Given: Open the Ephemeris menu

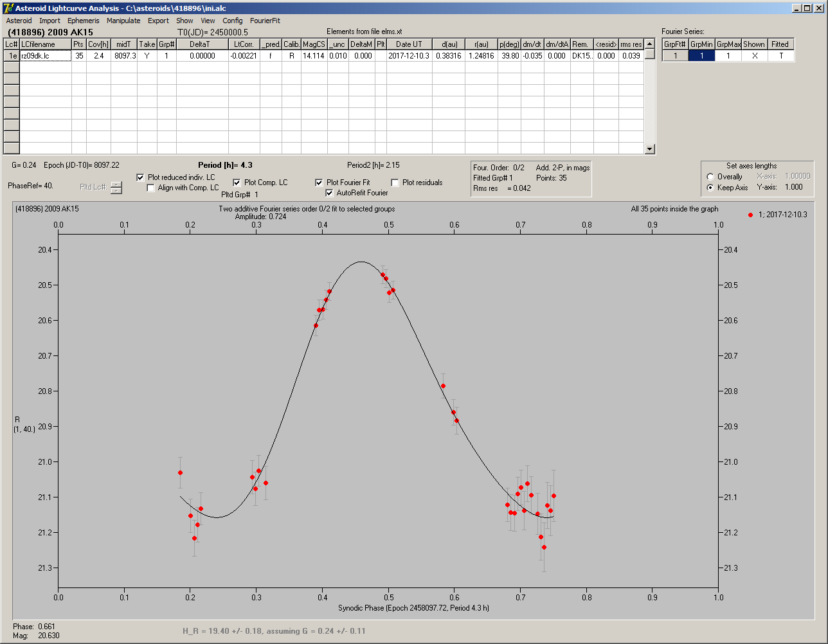Looking at the screenshot, I should (x=83, y=21).
